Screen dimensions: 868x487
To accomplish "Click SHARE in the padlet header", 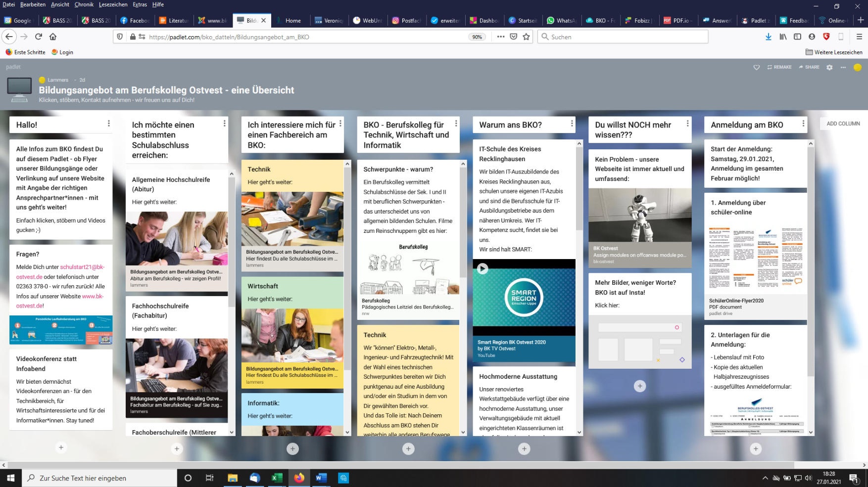I will [809, 67].
